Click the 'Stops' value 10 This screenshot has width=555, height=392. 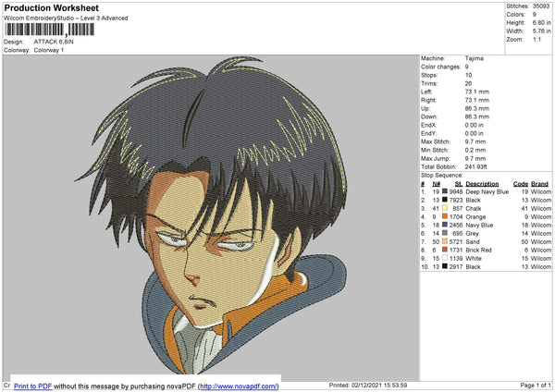[468, 75]
